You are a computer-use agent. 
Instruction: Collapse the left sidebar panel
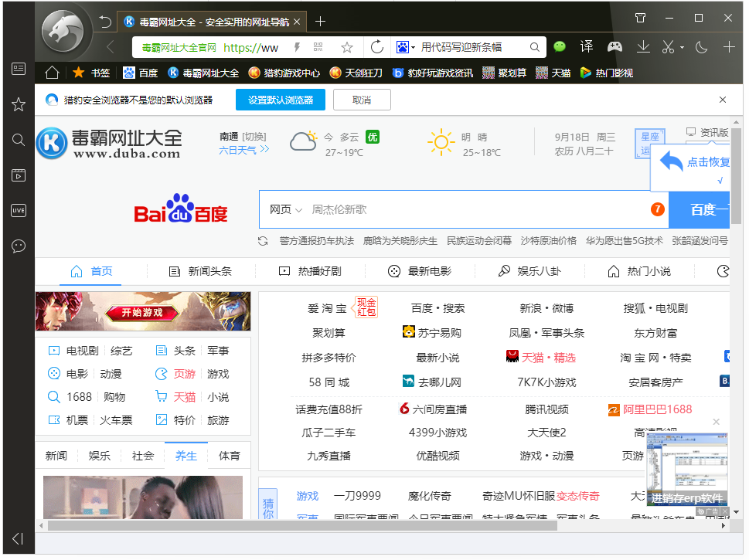18,538
